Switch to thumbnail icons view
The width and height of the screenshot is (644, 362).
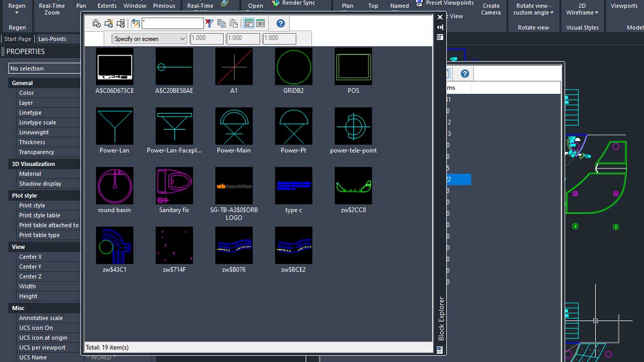point(249,24)
